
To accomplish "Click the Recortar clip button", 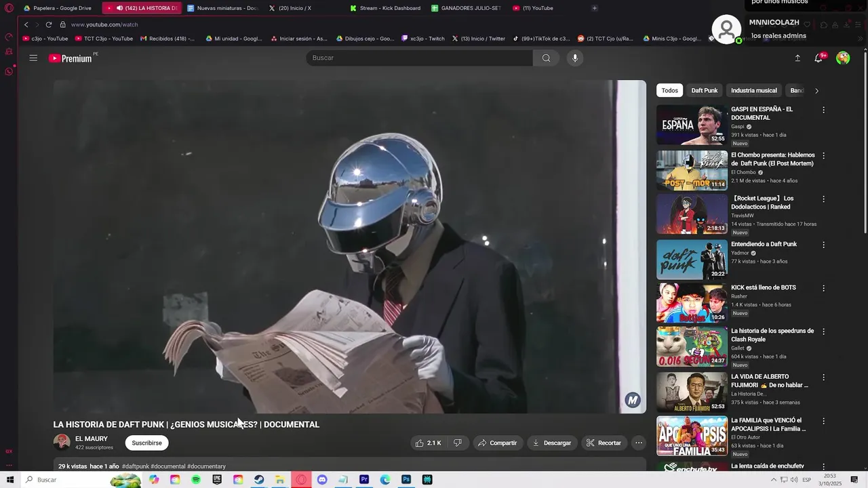I will click(604, 443).
